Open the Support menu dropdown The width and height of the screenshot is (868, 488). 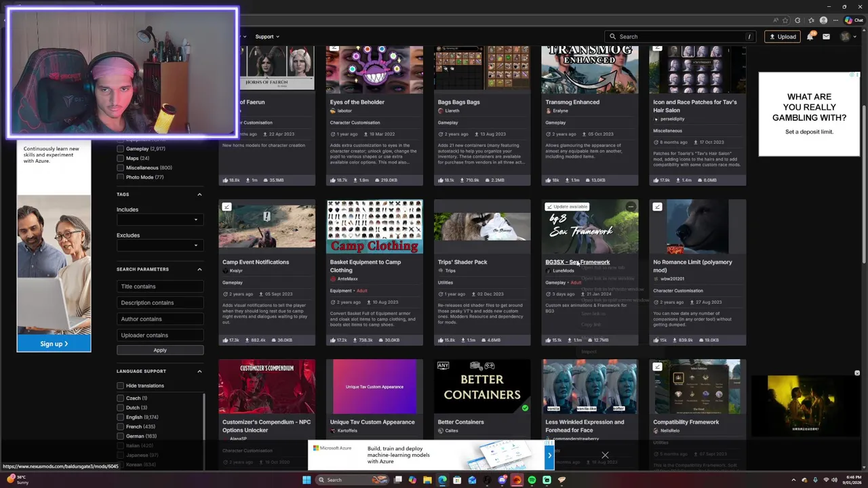tap(267, 37)
